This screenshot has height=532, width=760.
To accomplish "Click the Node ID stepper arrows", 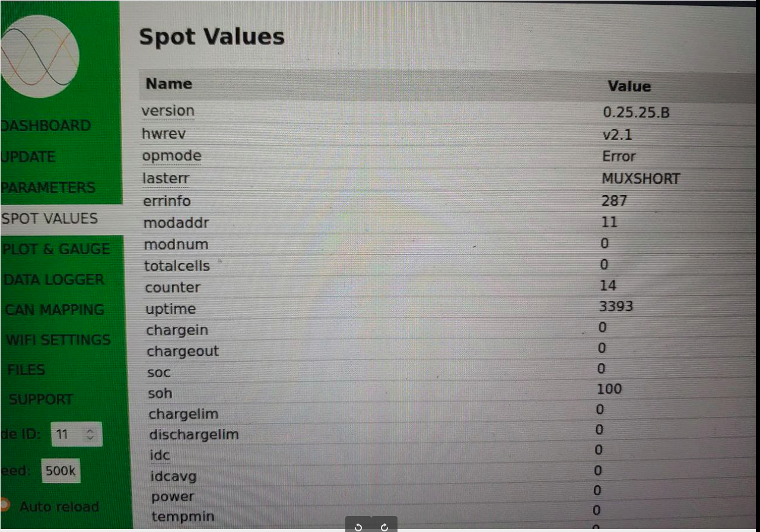I will click(x=90, y=435).
